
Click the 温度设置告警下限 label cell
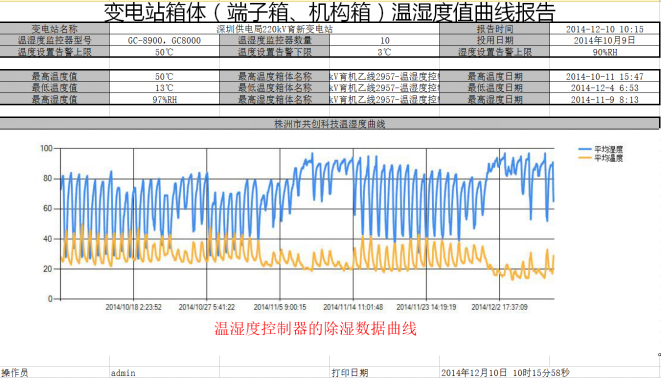click(274, 52)
